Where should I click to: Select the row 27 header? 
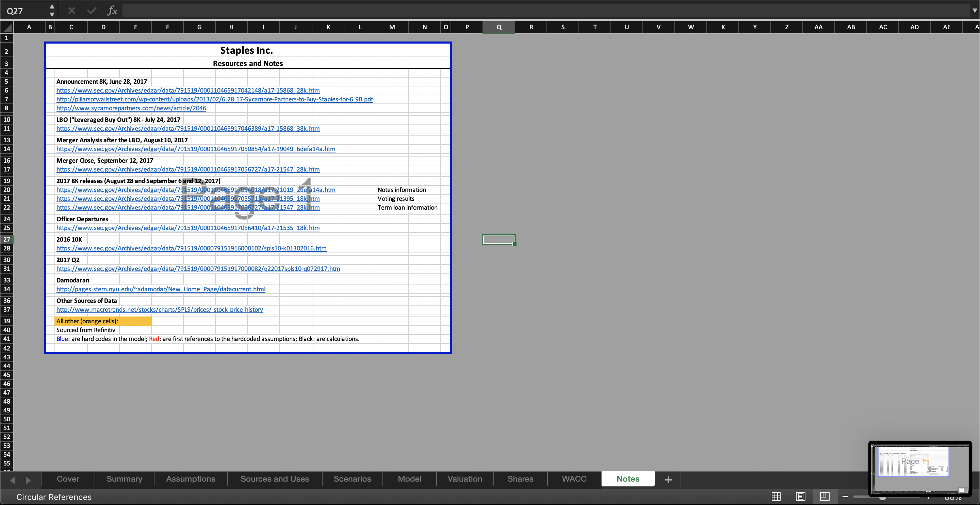[6, 239]
